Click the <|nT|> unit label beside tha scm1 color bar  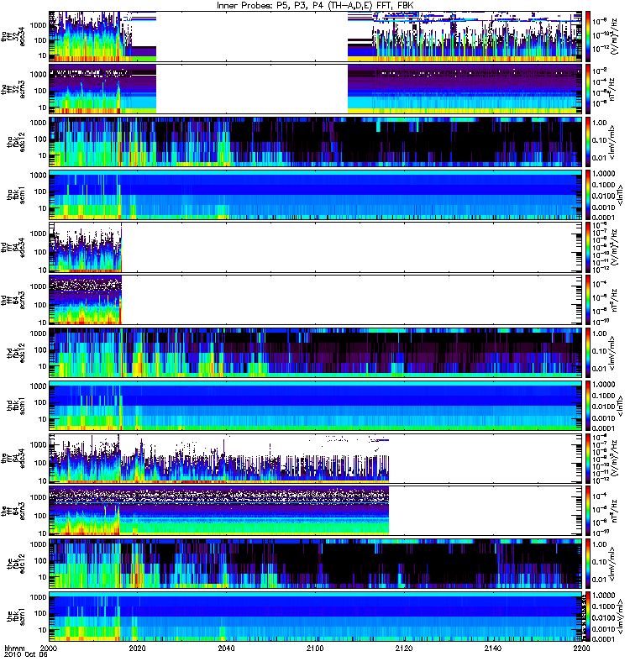[620, 195]
